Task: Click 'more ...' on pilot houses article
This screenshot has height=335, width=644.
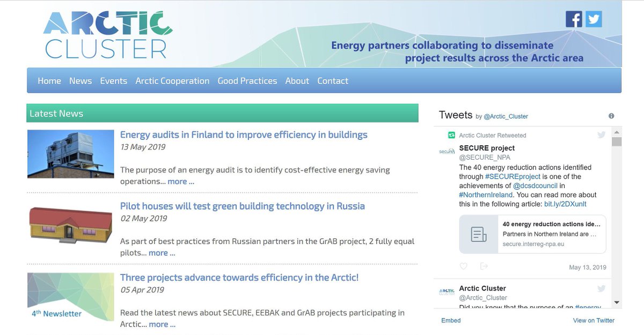Action: tap(162, 252)
